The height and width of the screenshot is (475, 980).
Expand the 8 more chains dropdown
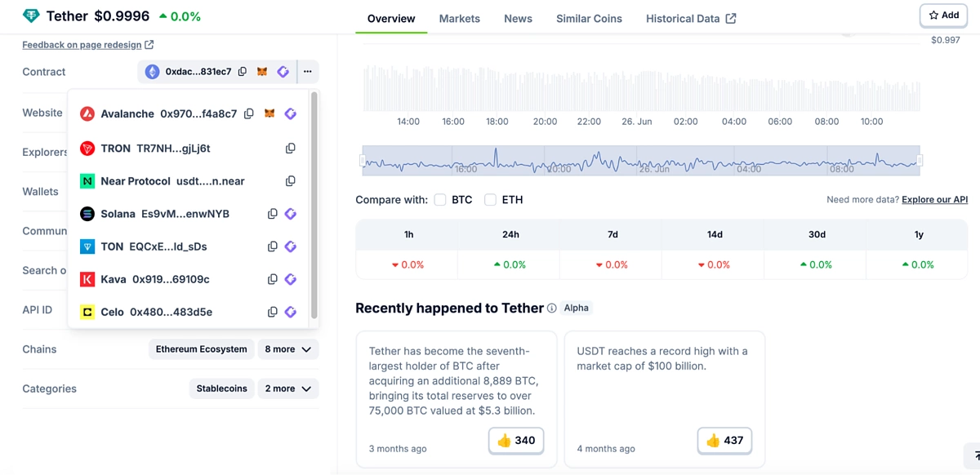tap(287, 349)
